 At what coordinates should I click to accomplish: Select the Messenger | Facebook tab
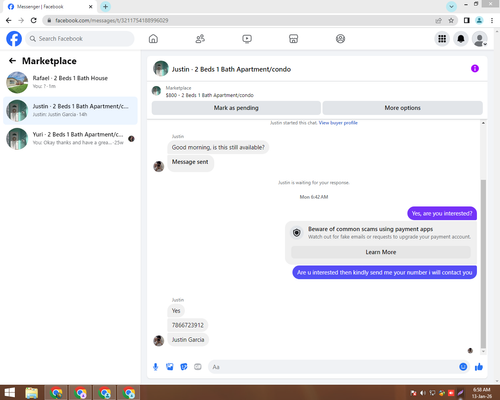(x=50, y=6)
